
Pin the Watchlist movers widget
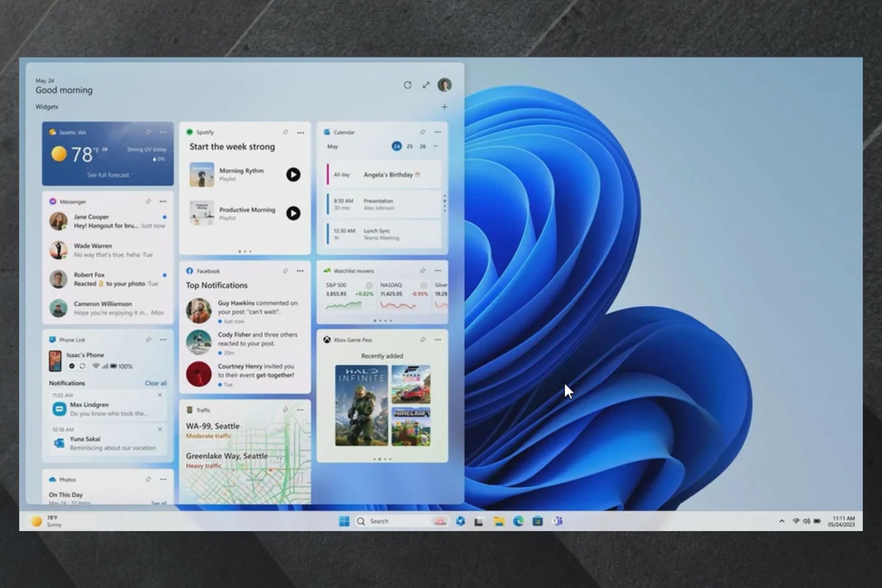(x=423, y=271)
